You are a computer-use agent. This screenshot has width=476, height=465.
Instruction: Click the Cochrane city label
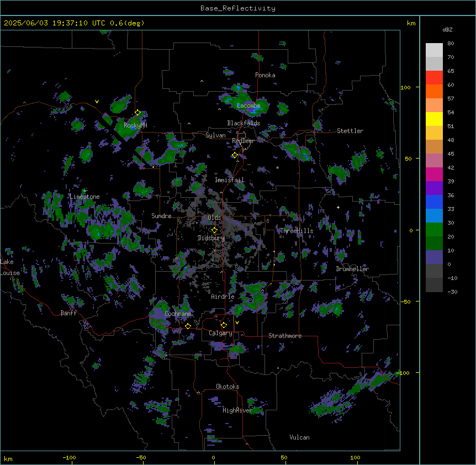point(178,314)
